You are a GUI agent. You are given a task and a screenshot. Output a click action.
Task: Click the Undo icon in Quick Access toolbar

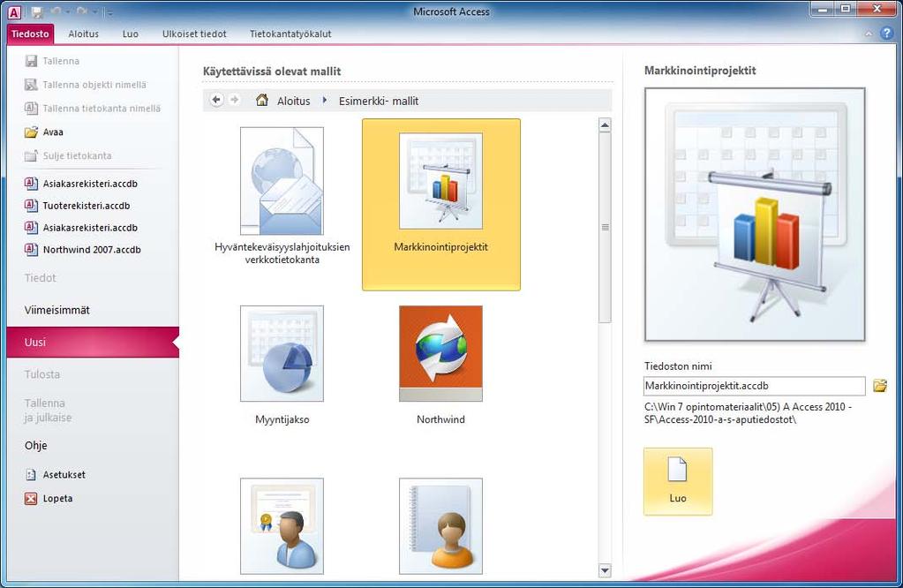(x=56, y=12)
